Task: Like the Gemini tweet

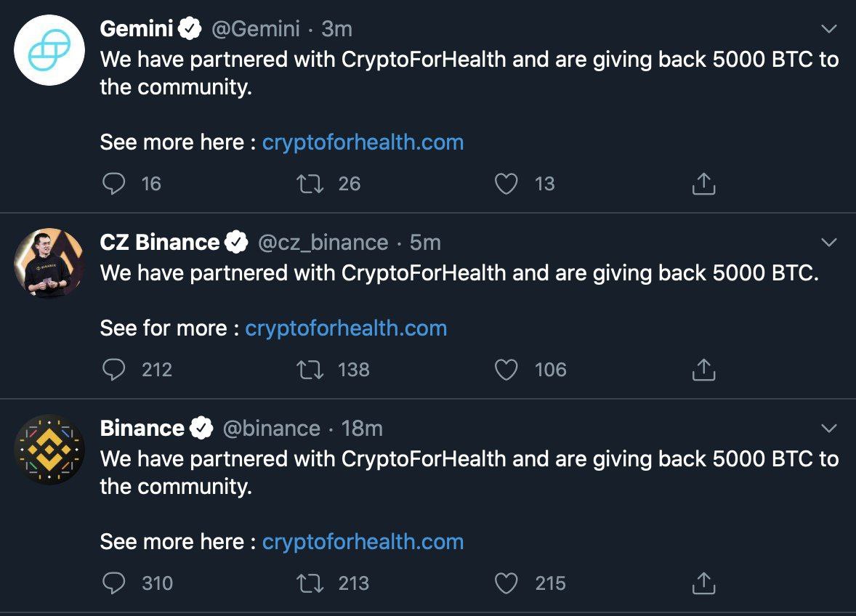Action: [506, 184]
